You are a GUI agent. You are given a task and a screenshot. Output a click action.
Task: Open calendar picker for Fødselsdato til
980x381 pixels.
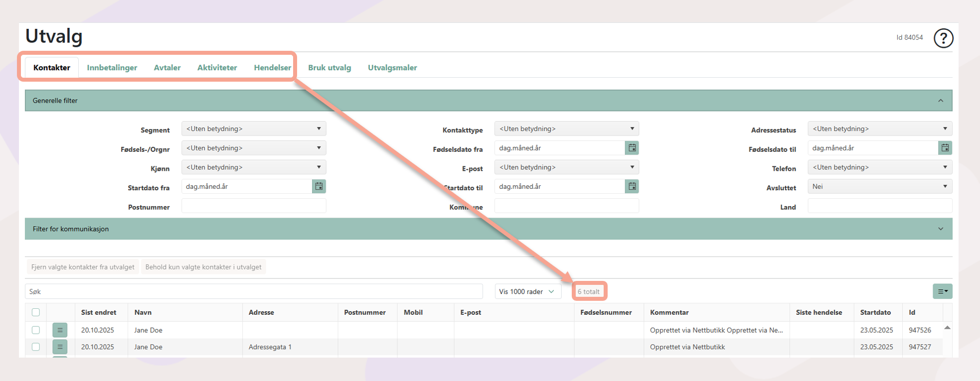(x=945, y=148)
